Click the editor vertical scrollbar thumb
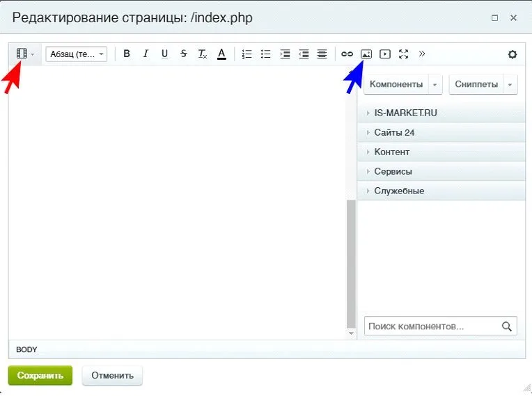The image size is (532, 396). [x=351, y=264]
